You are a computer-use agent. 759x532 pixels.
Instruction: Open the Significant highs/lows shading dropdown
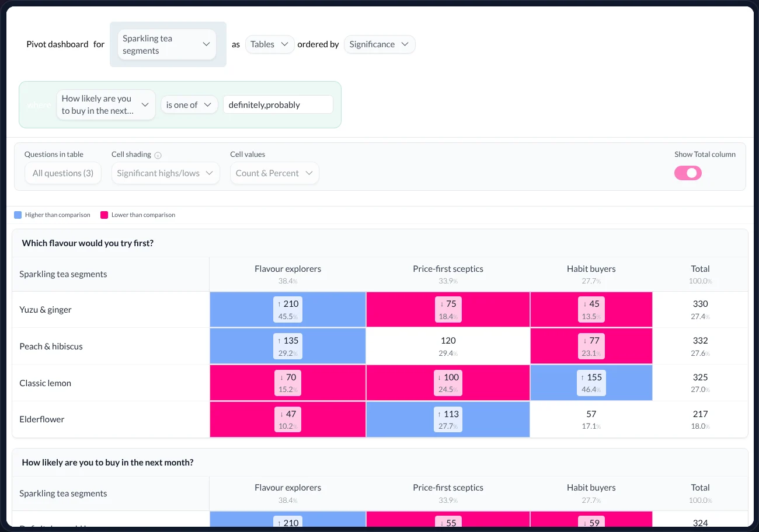[166, 173]
